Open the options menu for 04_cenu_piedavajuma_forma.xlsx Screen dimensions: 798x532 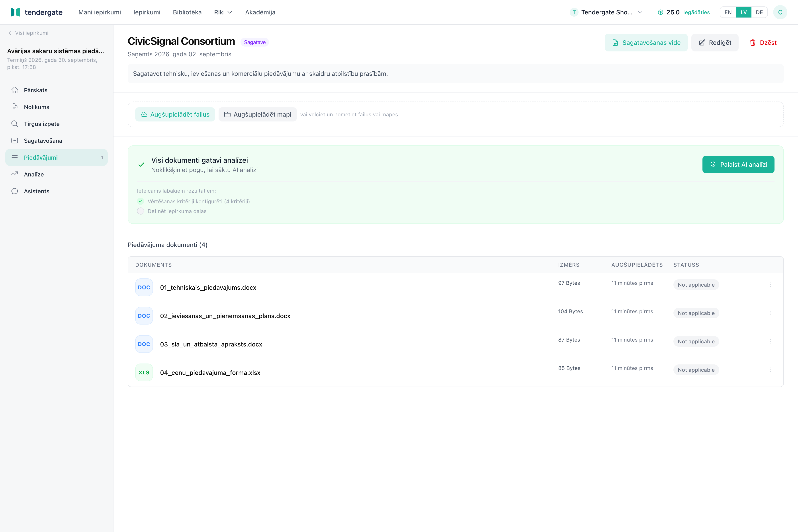pyautogui.click(x=770, y=370)
